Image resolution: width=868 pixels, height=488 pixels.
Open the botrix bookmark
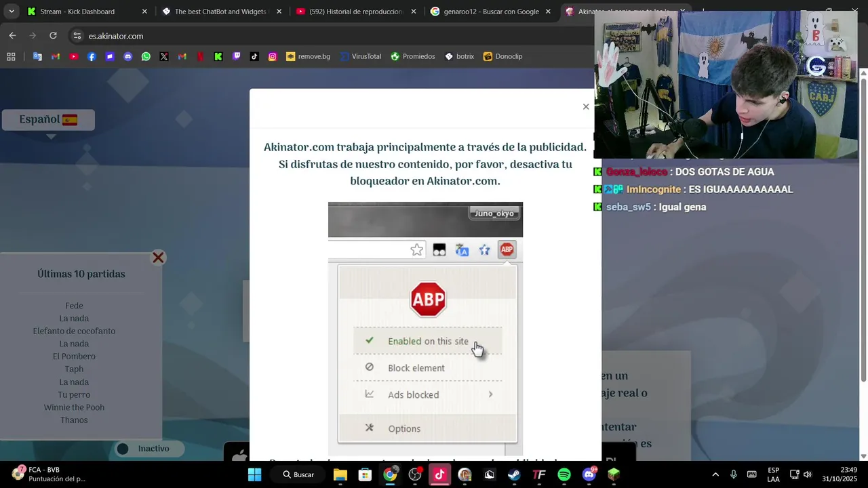460,56
